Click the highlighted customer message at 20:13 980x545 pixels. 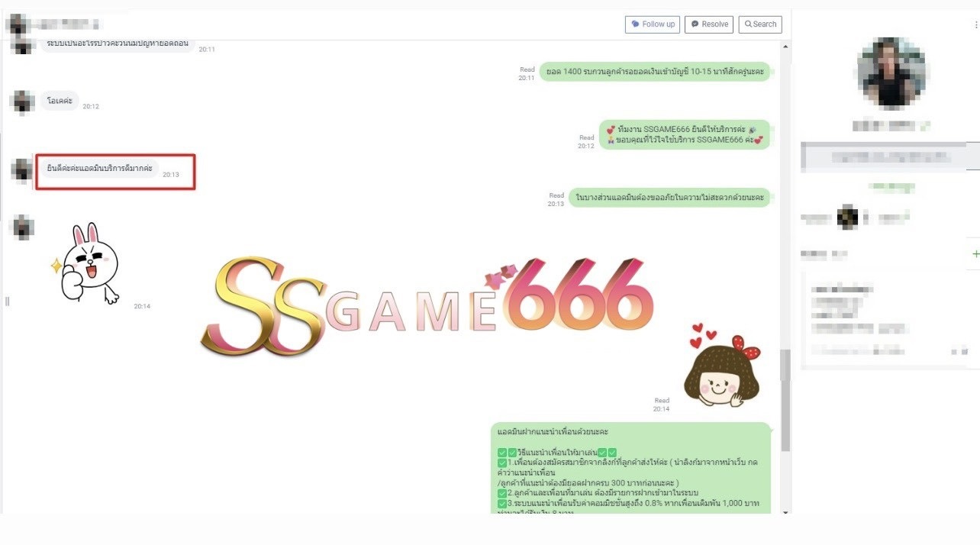point(99,168)
